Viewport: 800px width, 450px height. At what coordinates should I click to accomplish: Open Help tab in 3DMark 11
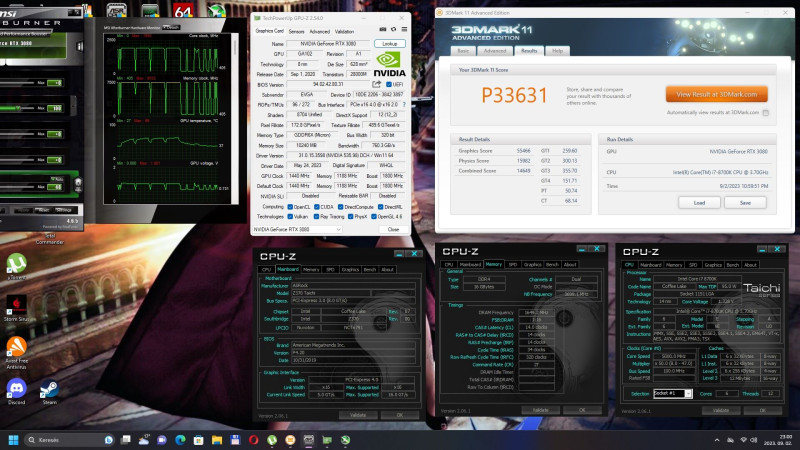(x=557, y=51)
